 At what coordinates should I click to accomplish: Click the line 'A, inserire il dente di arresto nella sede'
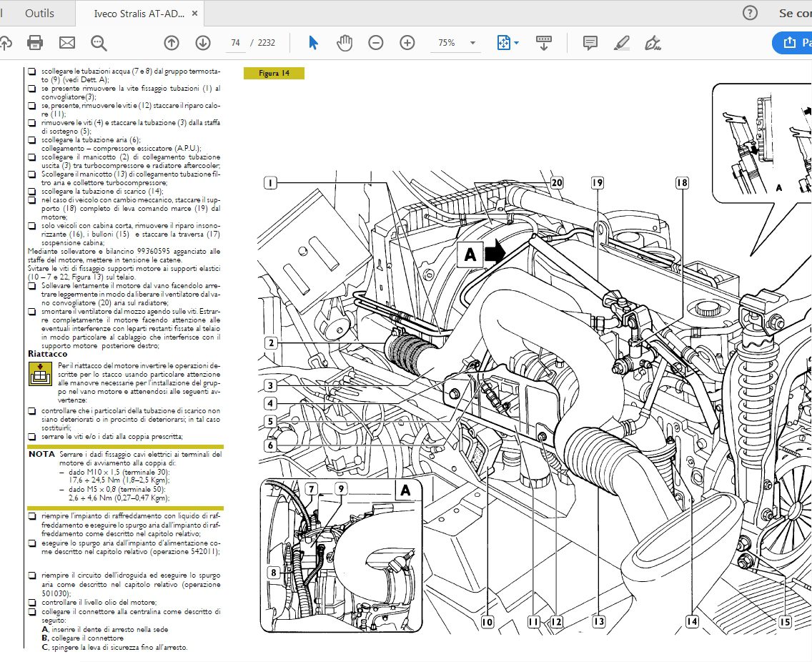pyautogui.click(x=105, y=629)
